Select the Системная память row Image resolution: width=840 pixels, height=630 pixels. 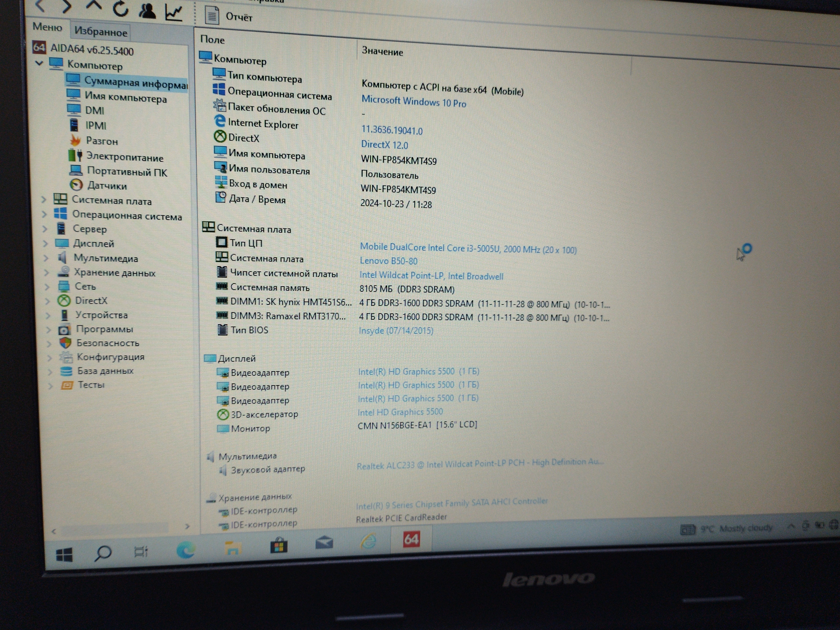(335, 288)
